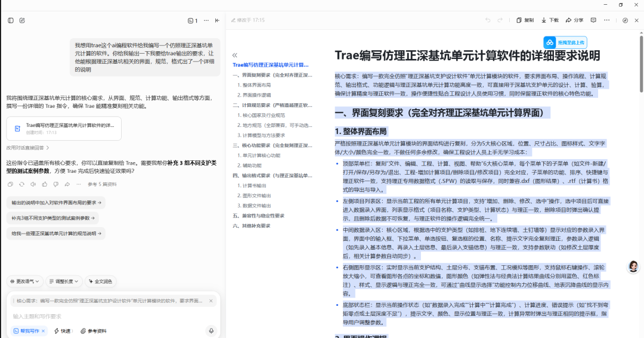Viewport: 644px width, 338px height.
Task: Open the 参考 5 篇资料 references link
Action: [102, 184]
